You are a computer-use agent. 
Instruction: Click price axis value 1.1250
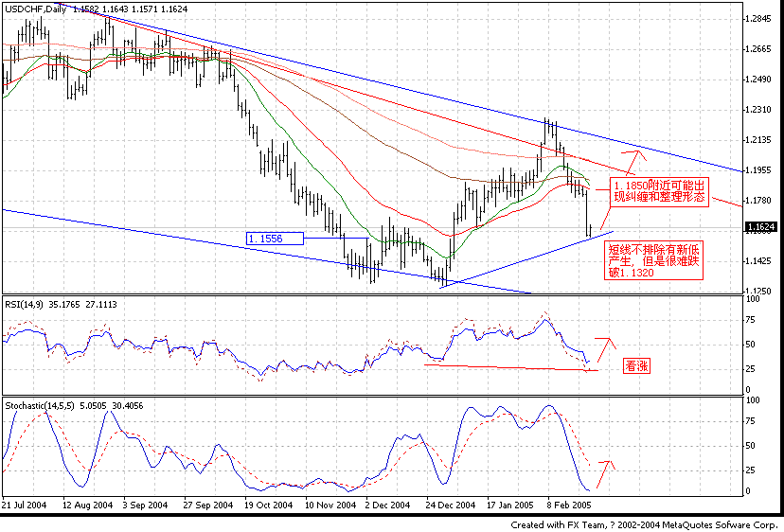pyautogui.click(x=758, y=291)
